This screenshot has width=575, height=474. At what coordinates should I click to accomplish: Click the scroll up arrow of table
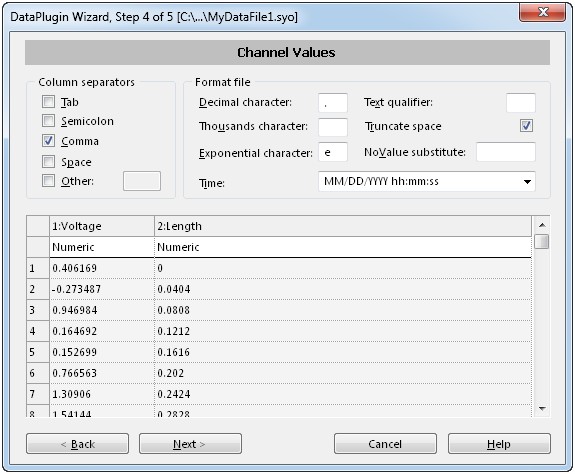click(542, 225)
